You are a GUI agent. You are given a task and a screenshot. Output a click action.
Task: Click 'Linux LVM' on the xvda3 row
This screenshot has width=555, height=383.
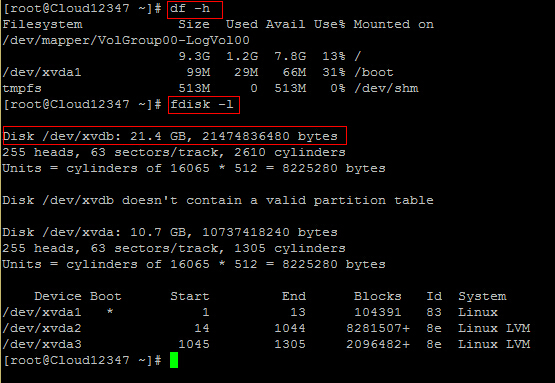494,344
